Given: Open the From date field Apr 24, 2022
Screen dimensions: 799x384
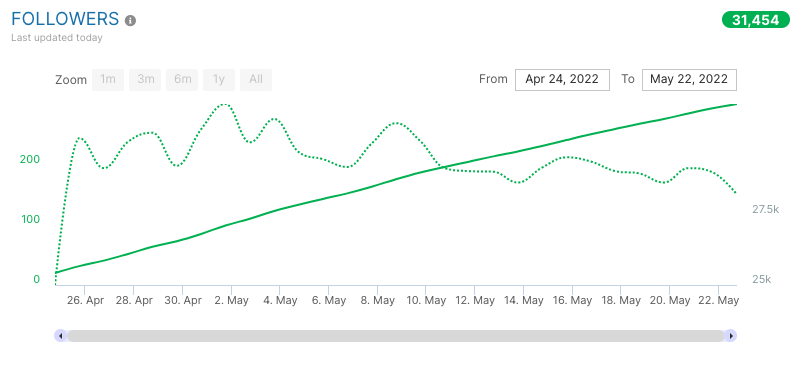Looking at the screenshot, I should coord(562,80).
